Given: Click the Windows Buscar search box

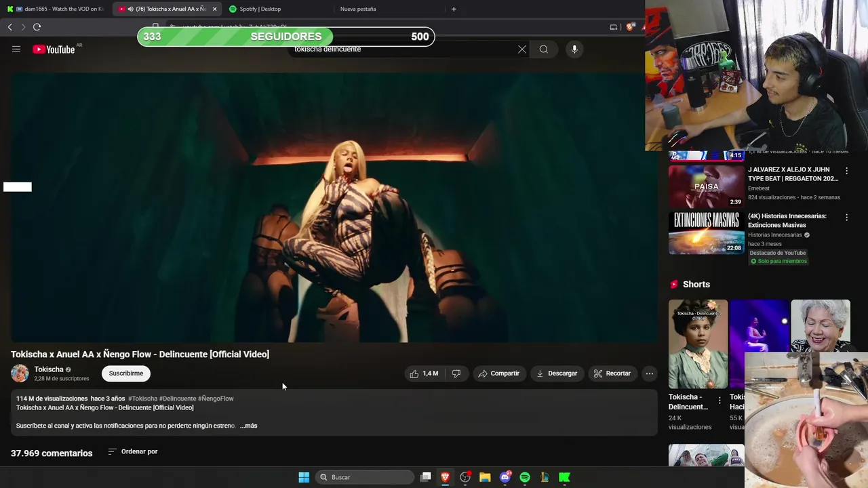Looking at the screenshot, I should click(366, 477).
